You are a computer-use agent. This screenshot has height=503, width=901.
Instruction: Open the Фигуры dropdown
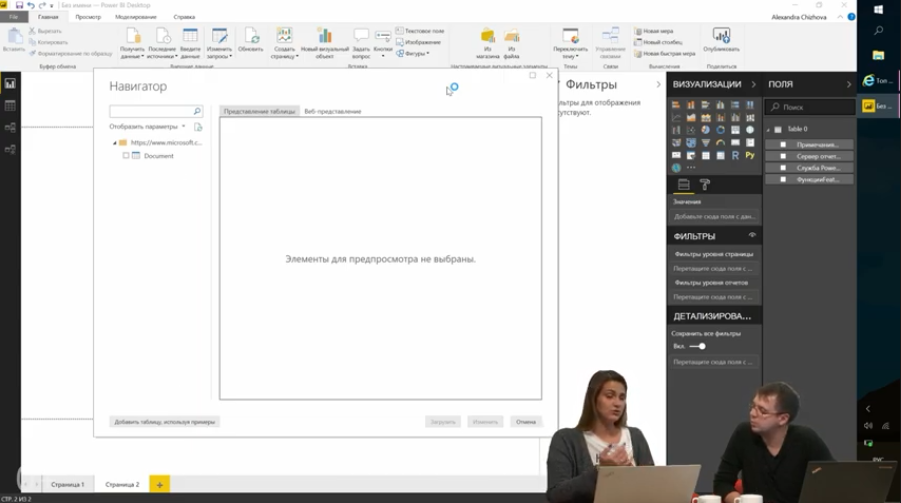[413, 53]
